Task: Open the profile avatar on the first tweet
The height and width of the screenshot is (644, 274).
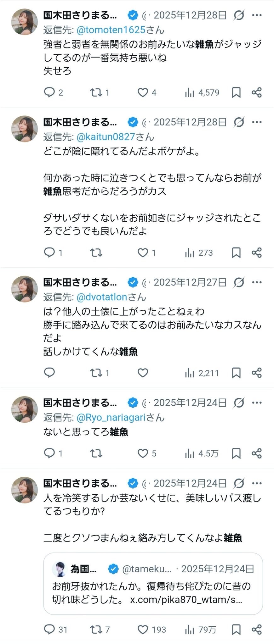Action: [x=25, y=22]
